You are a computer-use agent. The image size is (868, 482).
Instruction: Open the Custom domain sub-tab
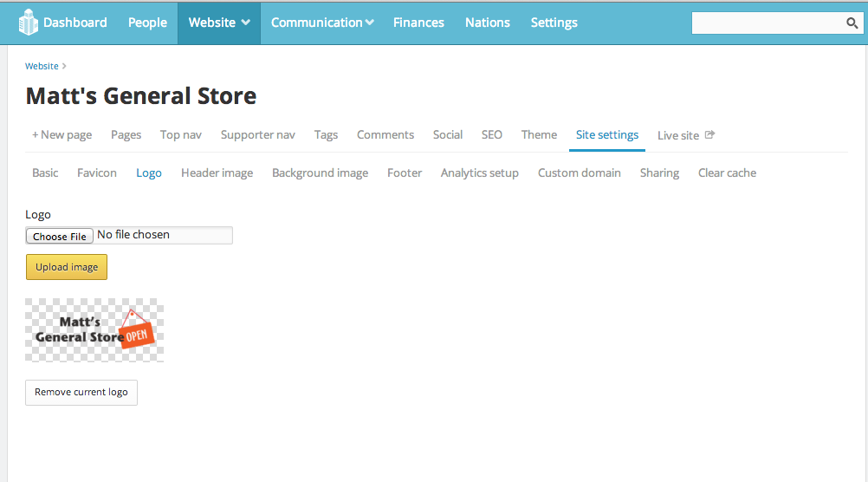tap(579, 173)
